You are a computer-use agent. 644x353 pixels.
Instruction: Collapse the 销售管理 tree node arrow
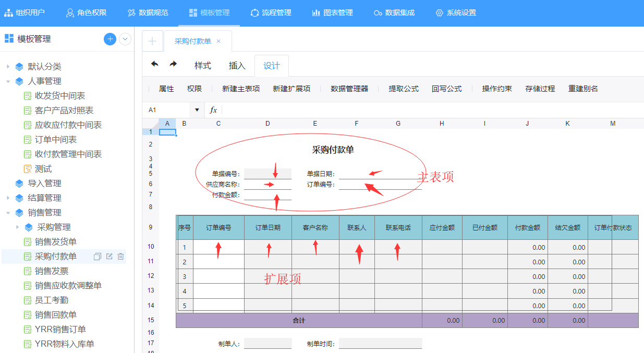(8, 213)
